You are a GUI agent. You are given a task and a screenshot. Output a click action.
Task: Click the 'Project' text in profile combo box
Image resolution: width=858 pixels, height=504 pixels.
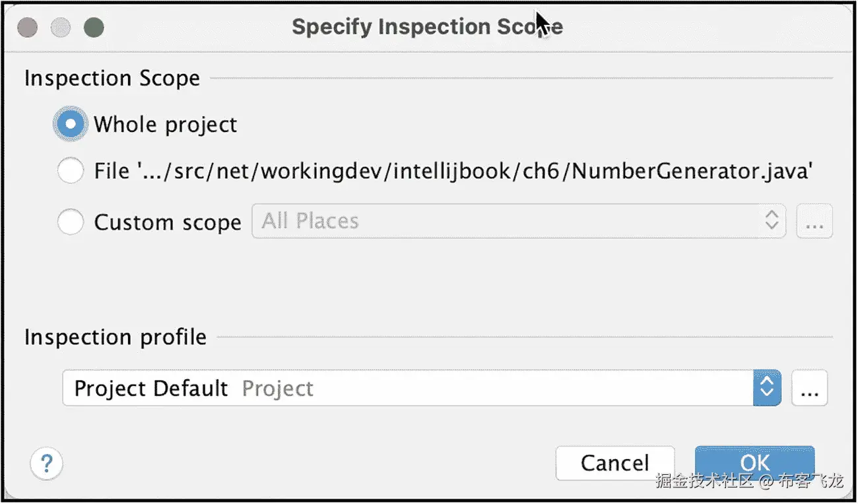click(x=278, y=389)
